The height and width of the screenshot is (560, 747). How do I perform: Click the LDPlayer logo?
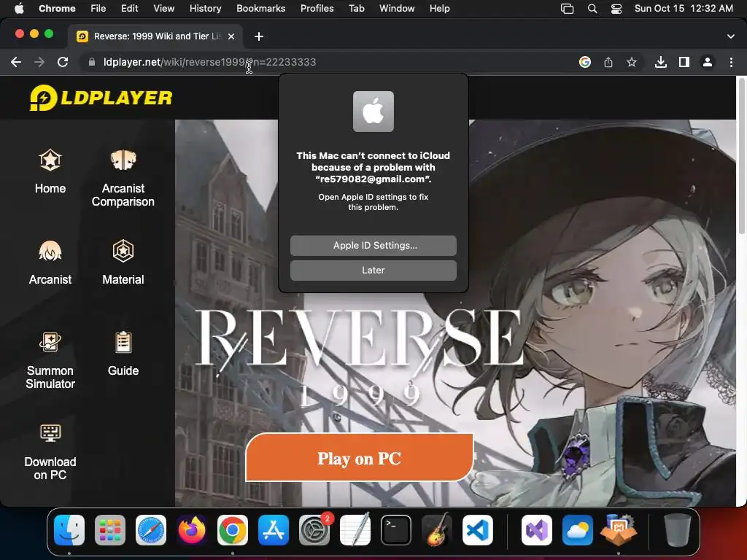101,98
